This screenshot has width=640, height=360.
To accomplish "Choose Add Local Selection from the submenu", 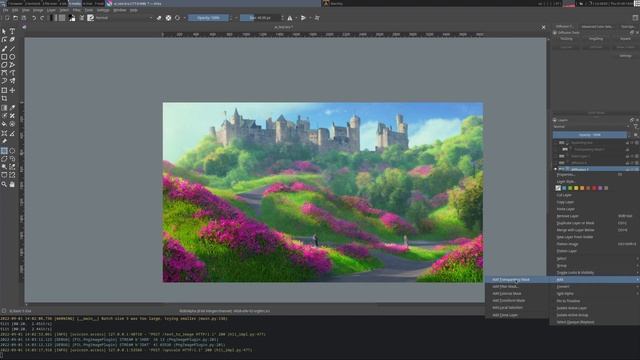I will click(x=517, y=308).
